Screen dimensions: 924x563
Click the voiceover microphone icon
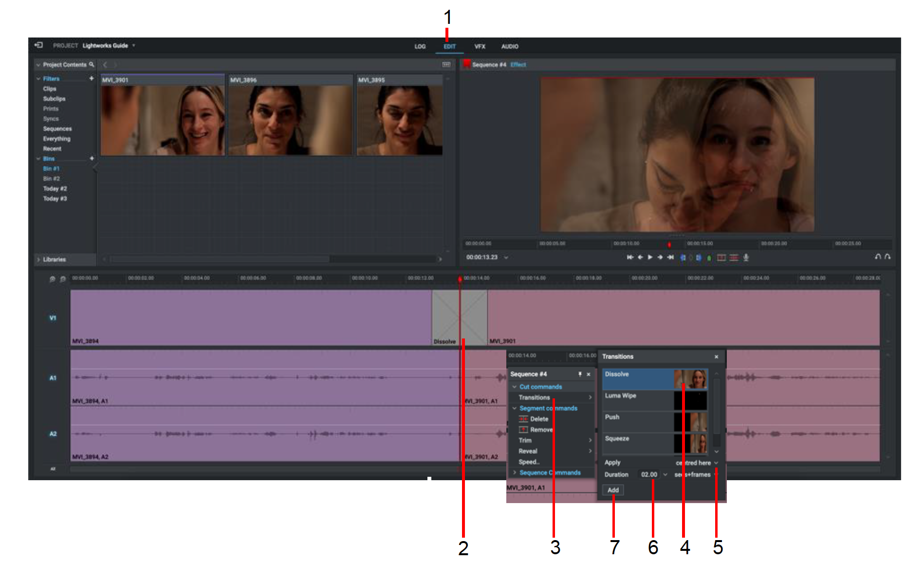(747, 258)
